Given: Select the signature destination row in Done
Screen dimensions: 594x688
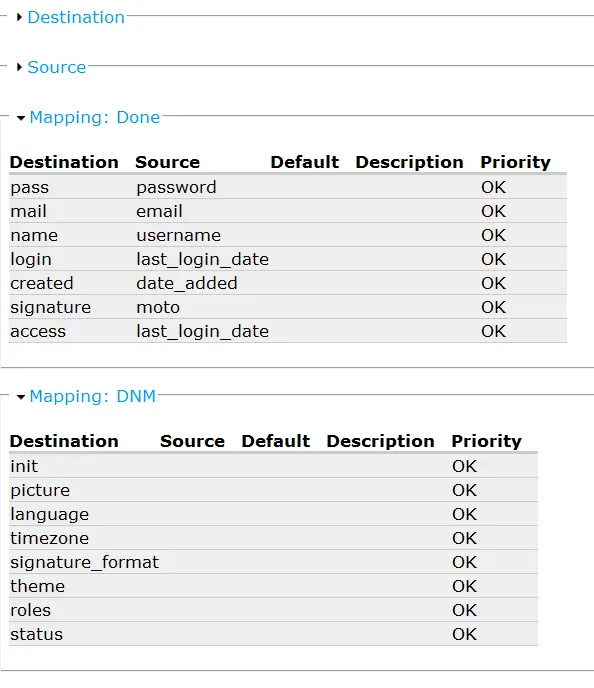Looking at the screenshot, I should click(x=288, y=307).
